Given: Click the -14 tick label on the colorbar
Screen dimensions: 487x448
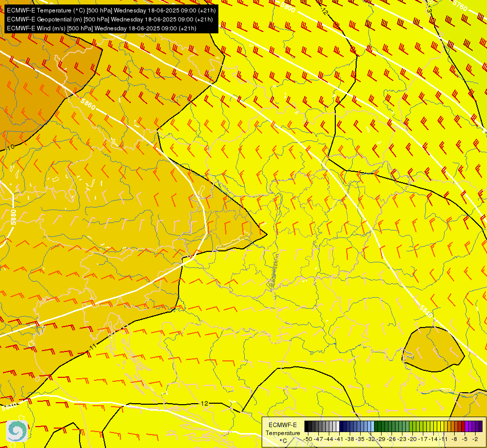Looking at the screenshot, I should coord(433,439).
